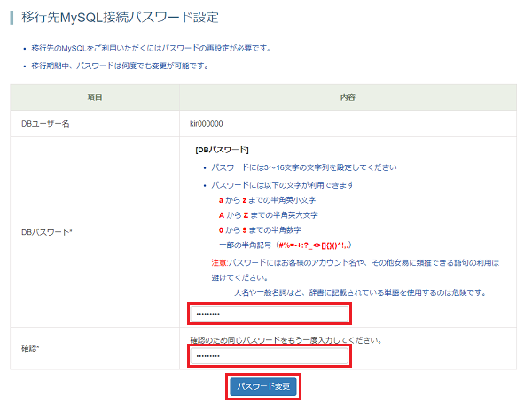Select the 内容 column header
This screenshot has width=532, height=404.
[x=348, y=97]
